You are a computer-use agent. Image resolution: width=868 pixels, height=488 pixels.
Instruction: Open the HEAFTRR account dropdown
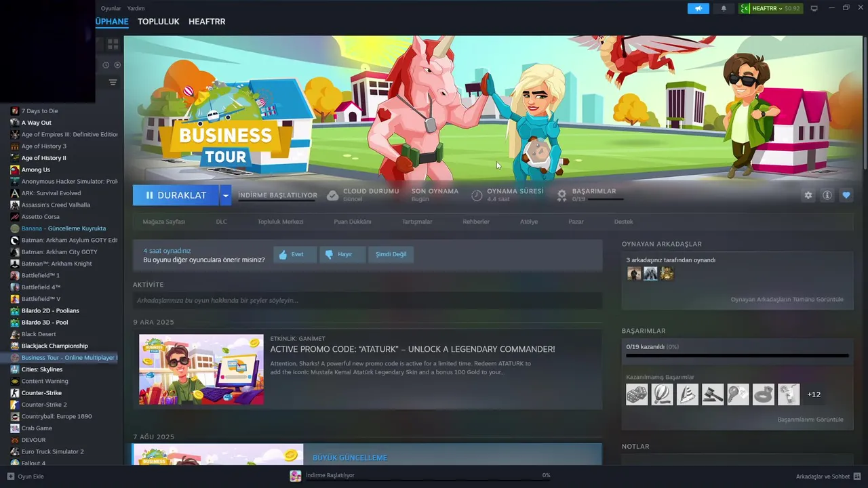[x=771, y=8]
